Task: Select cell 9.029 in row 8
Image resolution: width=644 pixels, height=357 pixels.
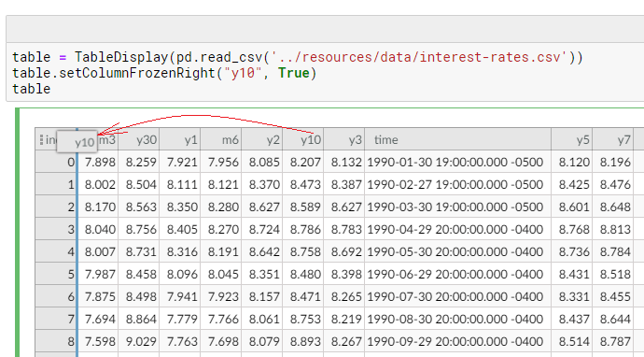Action: pos(139,341)
